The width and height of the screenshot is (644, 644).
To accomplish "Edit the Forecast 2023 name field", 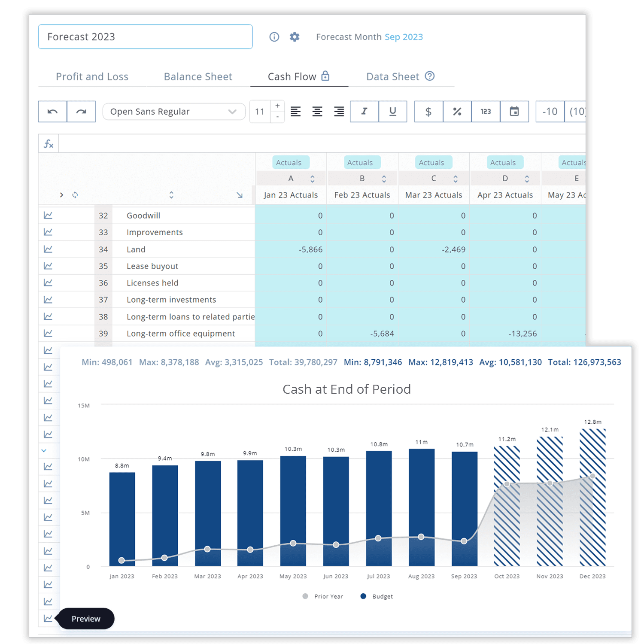I will [145, 36].
